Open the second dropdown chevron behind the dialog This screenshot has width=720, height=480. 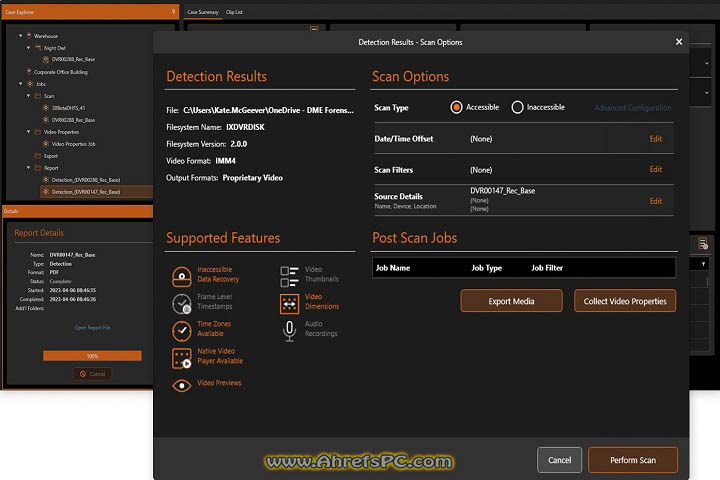point(706,93)
